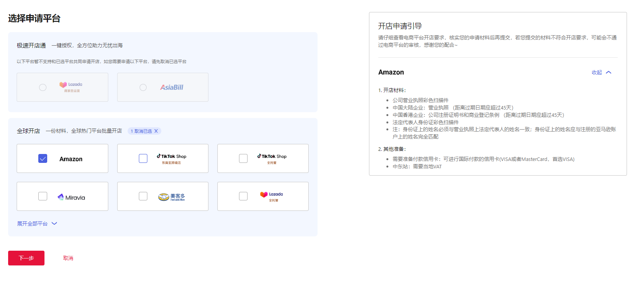This screenshot has height=289, width=644.
Task: Click the Lazada logo in 极速开店通
Action: pyautogui.click(x=71, y=87)
